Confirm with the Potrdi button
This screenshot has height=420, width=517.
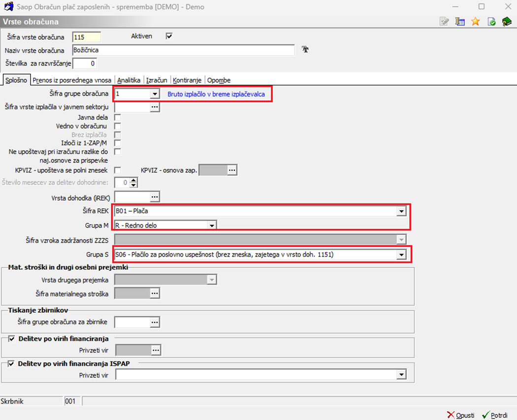[x=495, y=415]
